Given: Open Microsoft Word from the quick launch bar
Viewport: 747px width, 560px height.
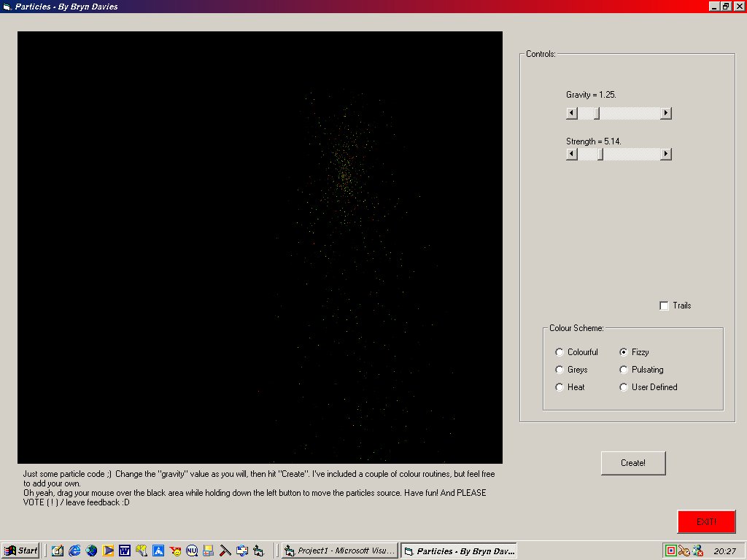Looking at the screenshot, I should click(125, 551).
